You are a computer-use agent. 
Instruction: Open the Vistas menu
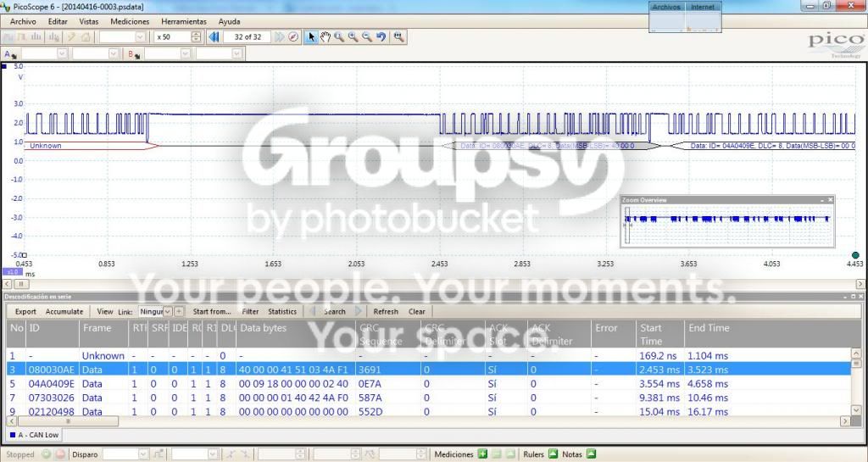tap(88, 21)
